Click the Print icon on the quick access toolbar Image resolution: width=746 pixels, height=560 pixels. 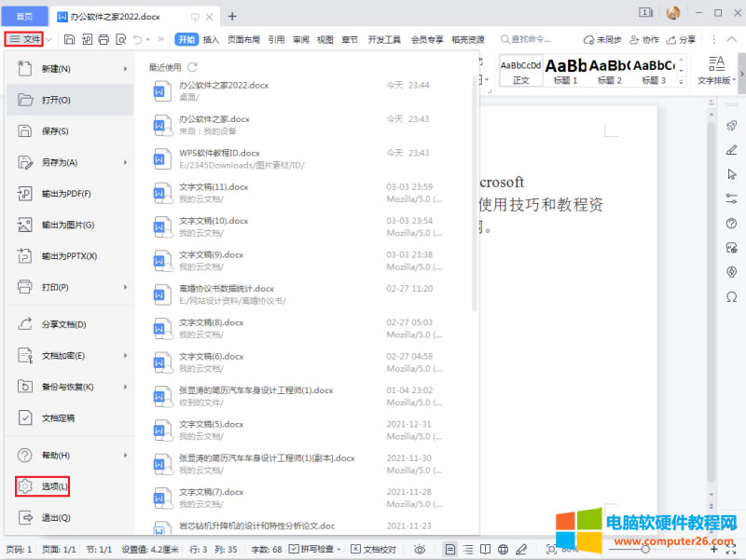click(104, 39)
